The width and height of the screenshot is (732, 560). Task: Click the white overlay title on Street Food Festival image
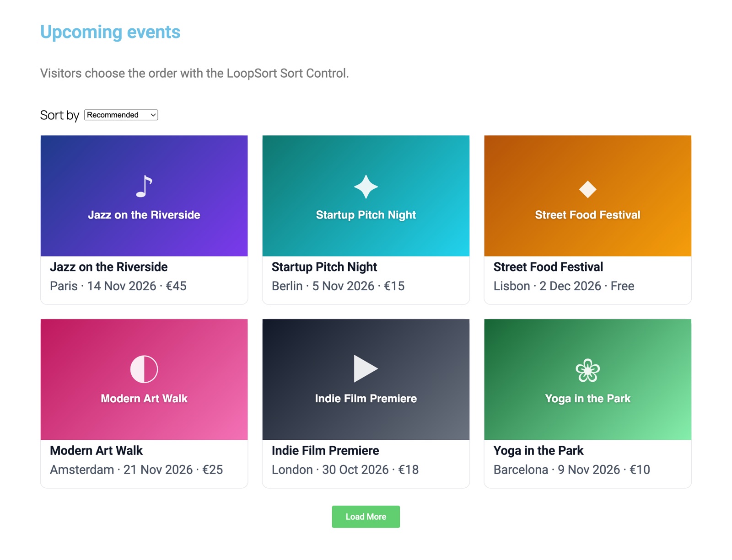[587, 215]
